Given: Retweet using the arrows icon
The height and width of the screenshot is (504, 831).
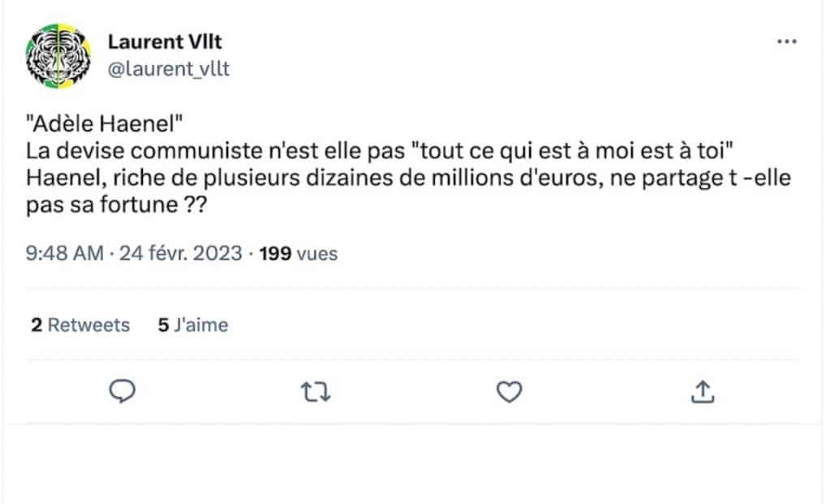Looking at the screenshot, I should (x=315, y=393).
